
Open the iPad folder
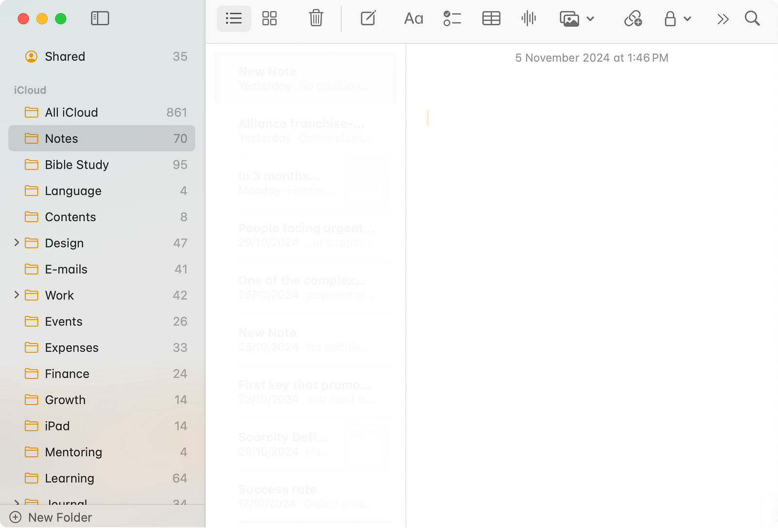[x=102, y=426]
